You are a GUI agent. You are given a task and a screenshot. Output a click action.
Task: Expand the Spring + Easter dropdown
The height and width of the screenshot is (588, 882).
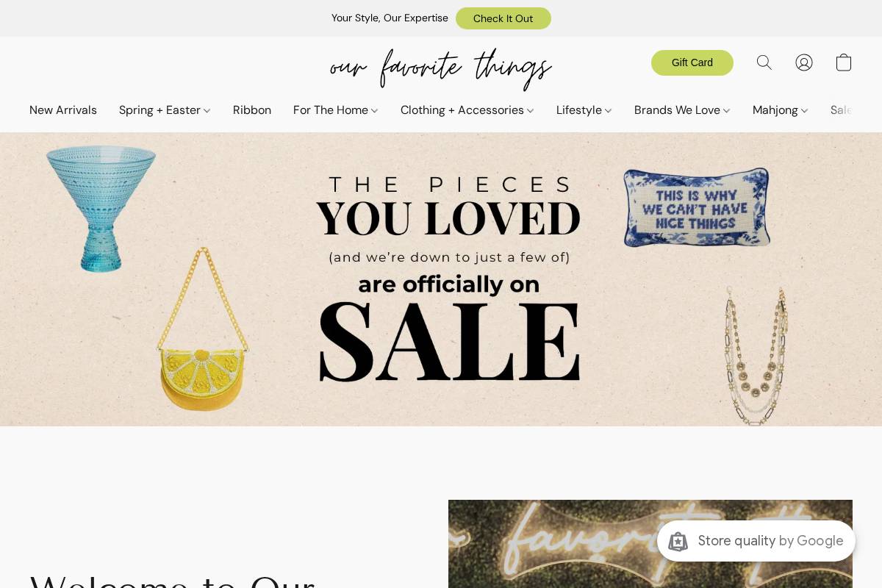tap(165, 110)
